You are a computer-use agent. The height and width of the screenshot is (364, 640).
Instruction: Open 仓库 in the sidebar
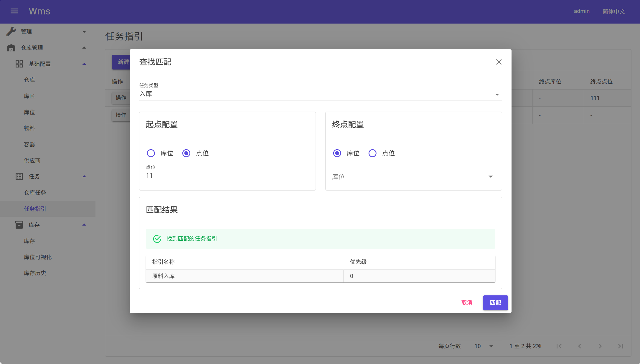click(48, 80)
